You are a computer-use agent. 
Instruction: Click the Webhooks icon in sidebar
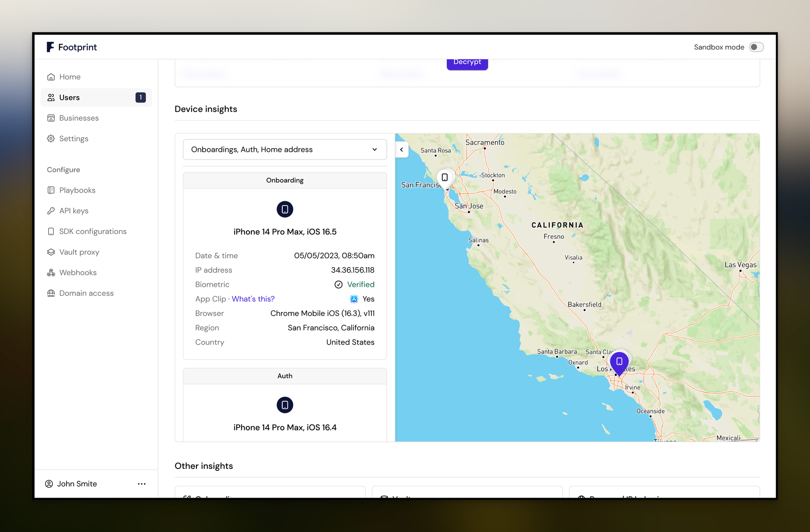tap(51, 273)
